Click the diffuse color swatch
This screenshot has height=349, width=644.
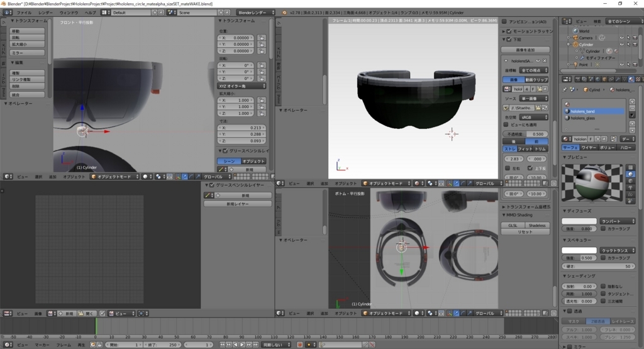pos(579,221)
